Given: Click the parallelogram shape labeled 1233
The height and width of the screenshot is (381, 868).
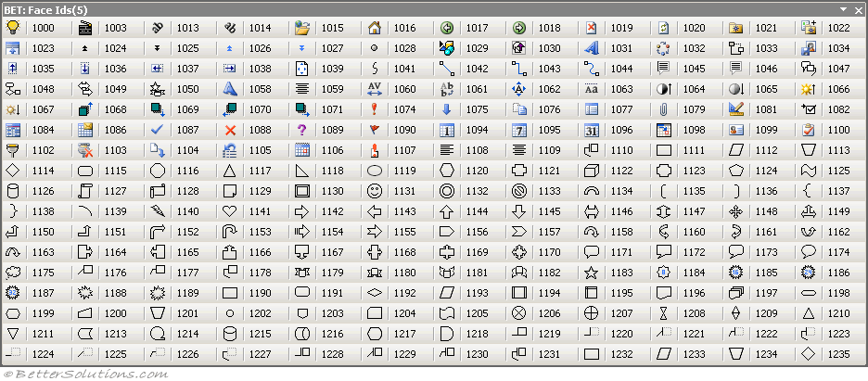Looking at the screenshot, I should click(663, 354).
